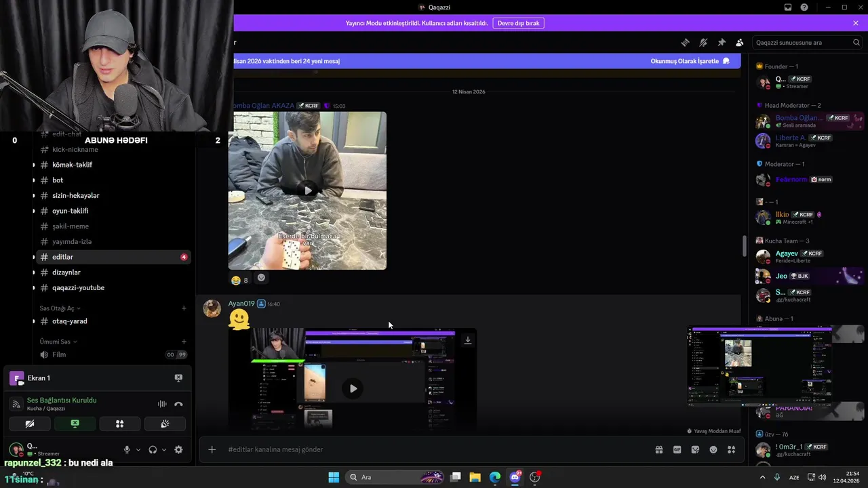
Task: Click Devre dışı bırak button in banner
Action: tap(518, 23)
